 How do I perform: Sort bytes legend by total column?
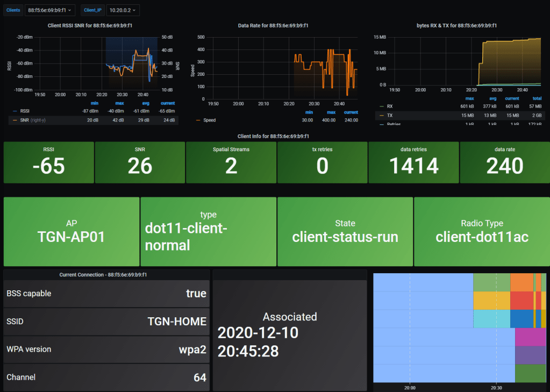click(x=536, y=98)
